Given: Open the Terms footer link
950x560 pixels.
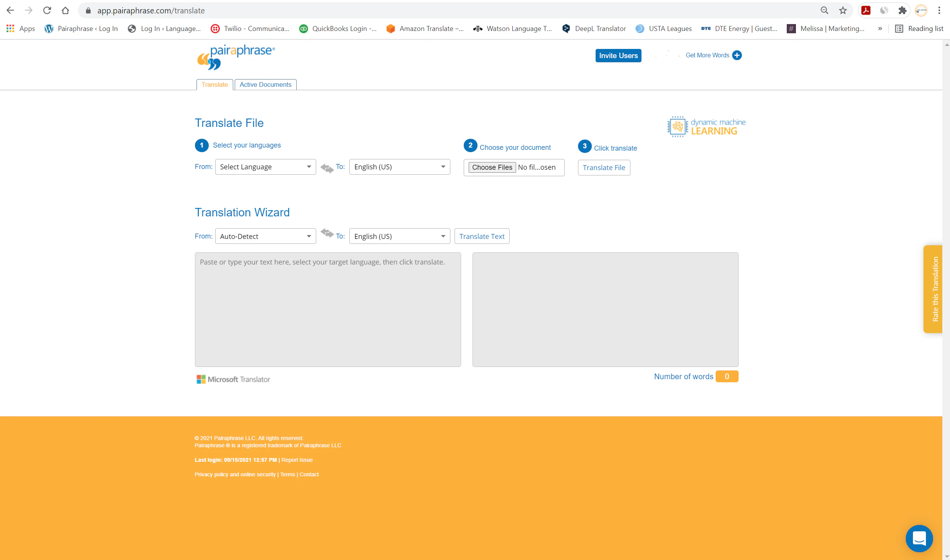Looking at the screenshot, I should (287, 474).
